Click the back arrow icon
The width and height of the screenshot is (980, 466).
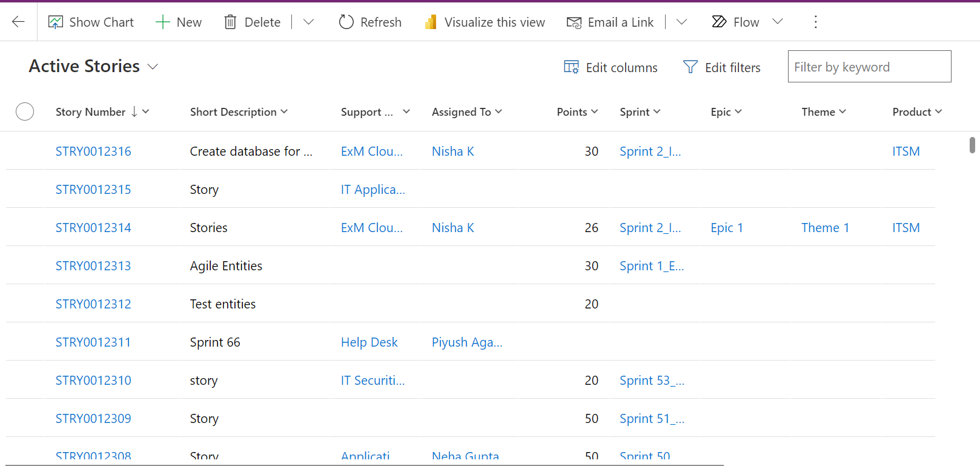click(18, 22)
